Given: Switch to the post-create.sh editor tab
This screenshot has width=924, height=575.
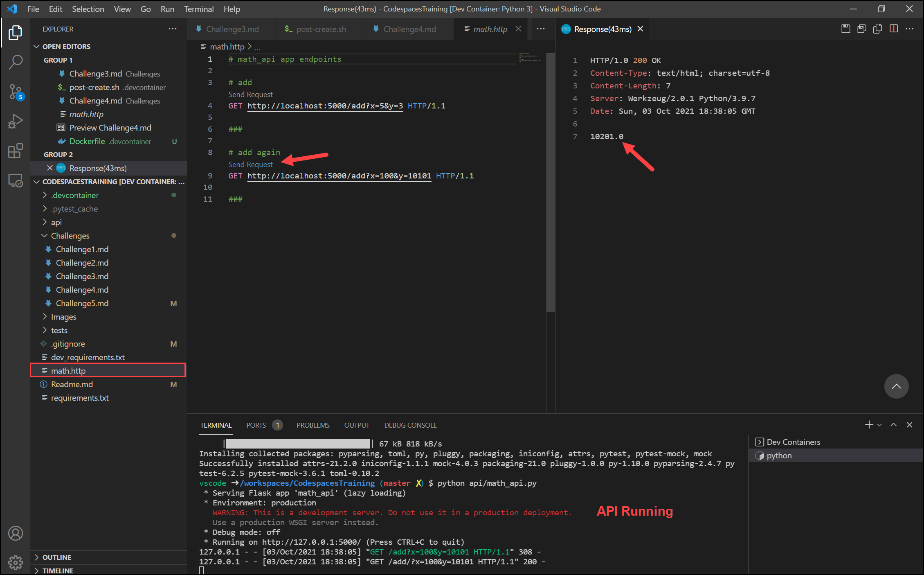Looking at the screenshot, I should 321,29.
